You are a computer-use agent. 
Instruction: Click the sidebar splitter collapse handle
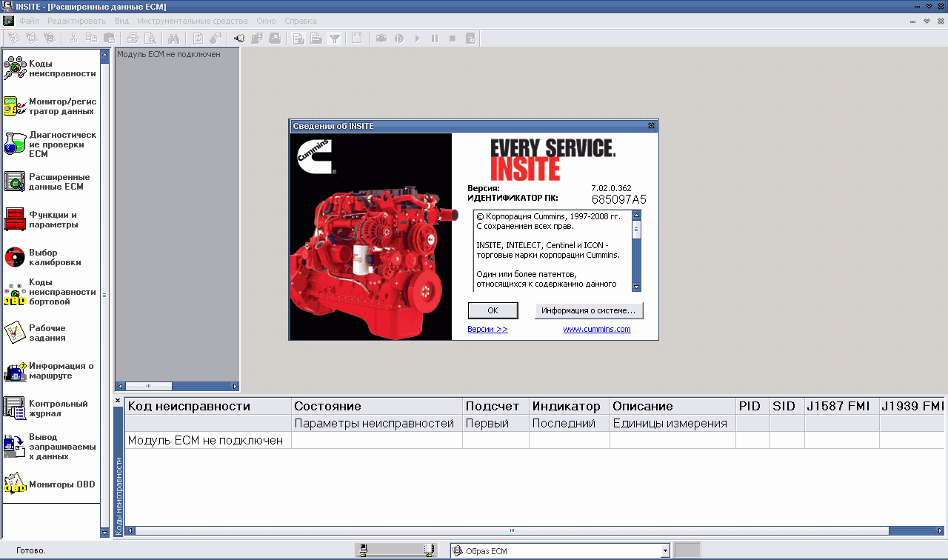[x=104, y=295]
